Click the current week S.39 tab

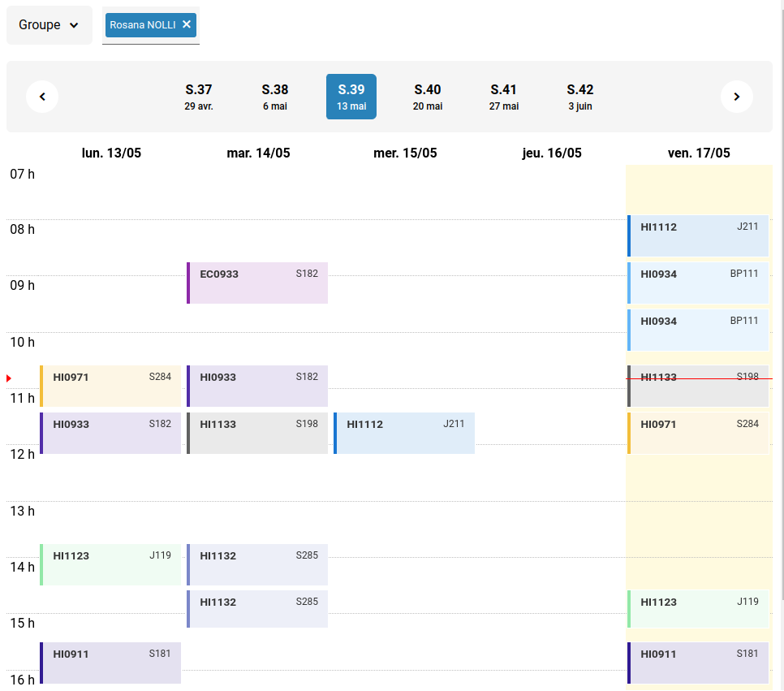click(x=351, y=97)
